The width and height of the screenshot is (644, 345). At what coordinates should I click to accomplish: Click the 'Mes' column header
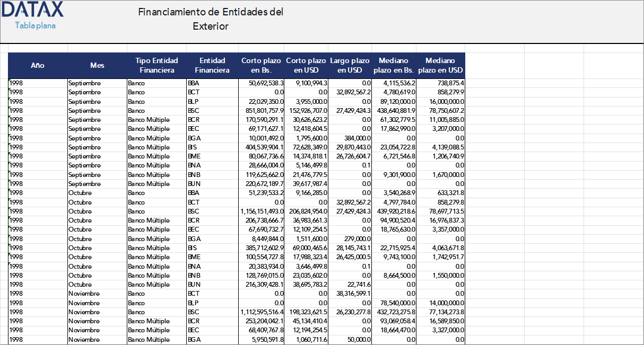point(97,65)
